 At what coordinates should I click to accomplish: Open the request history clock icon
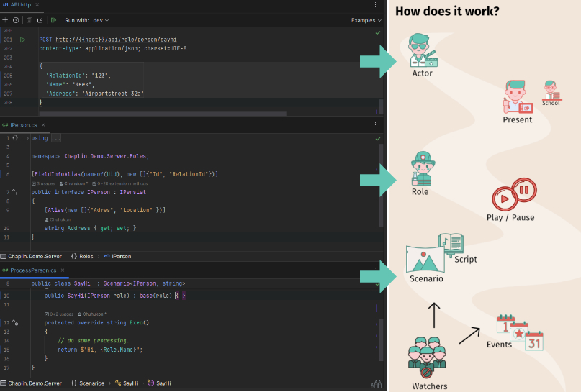17,20
